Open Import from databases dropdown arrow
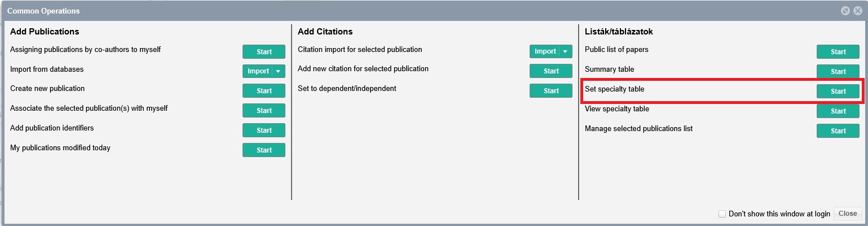 point(278,71)
